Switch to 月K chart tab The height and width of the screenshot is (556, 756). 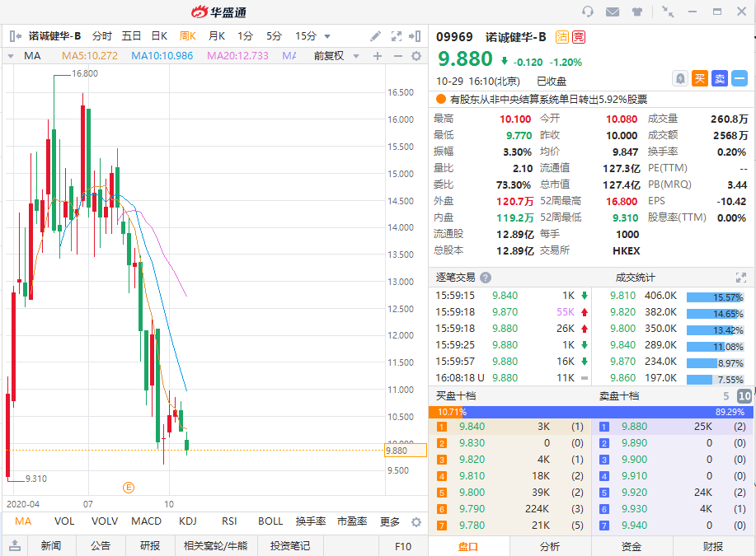(217, 36)
